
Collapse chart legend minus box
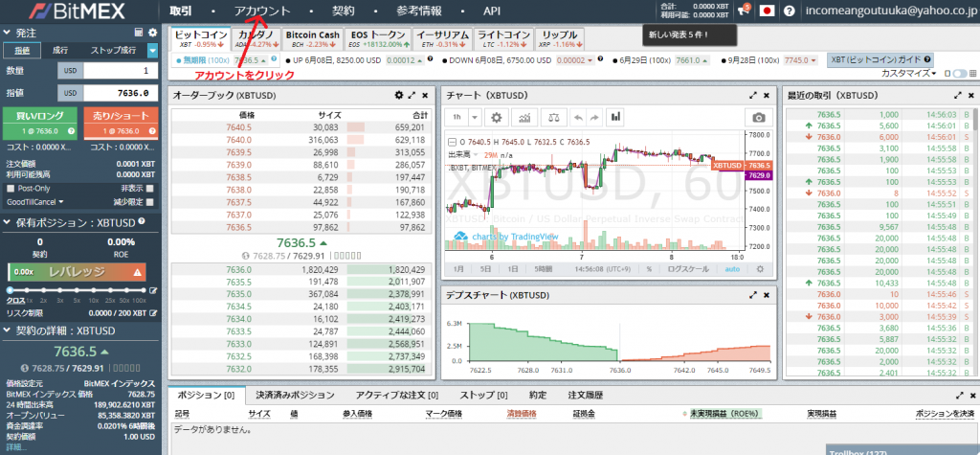tap(452, 142)
